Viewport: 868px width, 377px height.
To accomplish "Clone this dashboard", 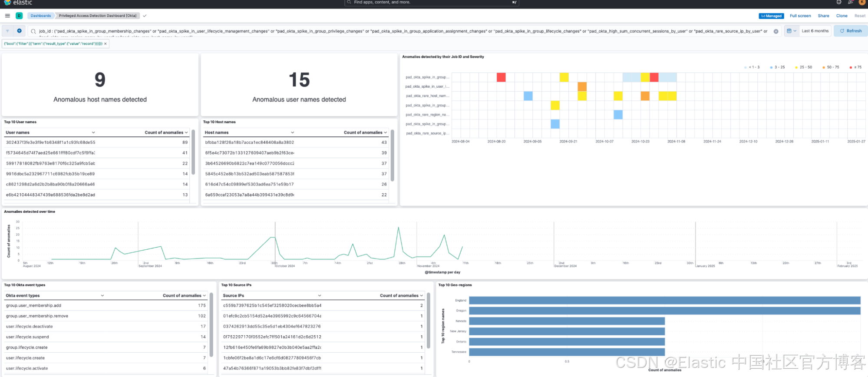I will coord(842,16).
